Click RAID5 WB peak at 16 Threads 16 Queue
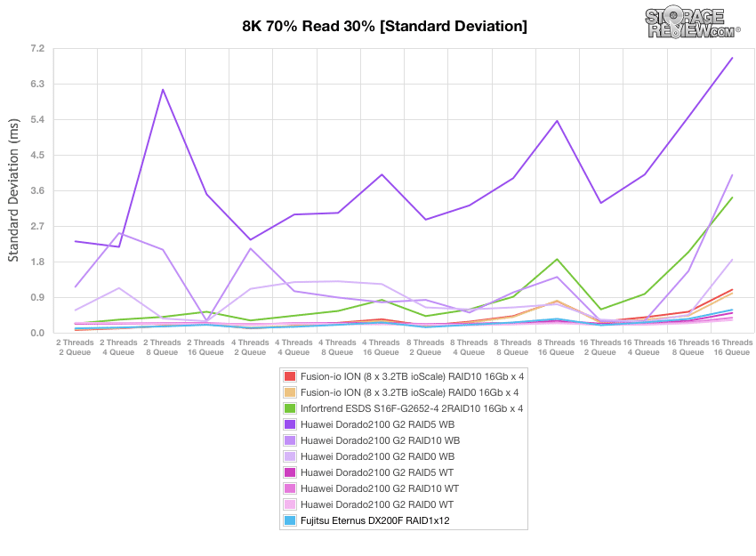The width and height of the screenshot is (756, 556). coord(732,58)
